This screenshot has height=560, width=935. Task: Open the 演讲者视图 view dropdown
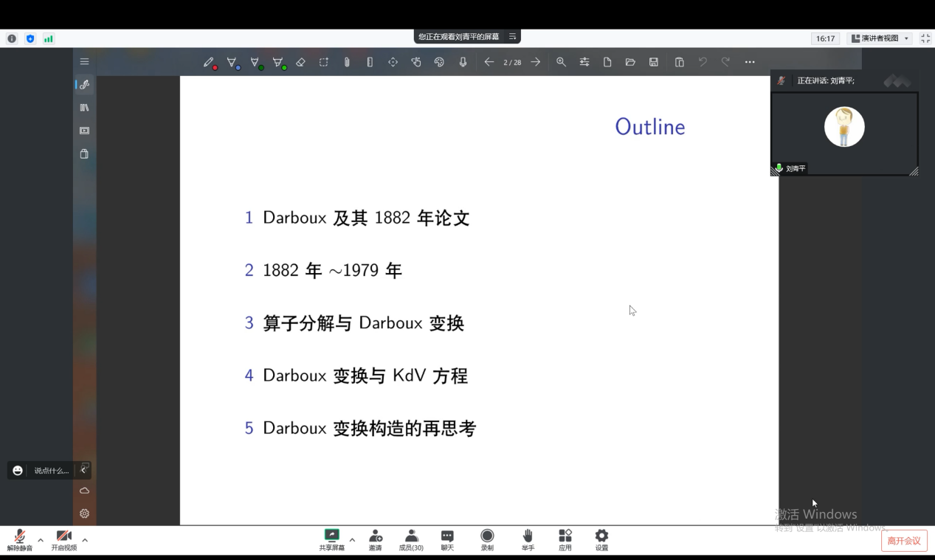(880, 38)
